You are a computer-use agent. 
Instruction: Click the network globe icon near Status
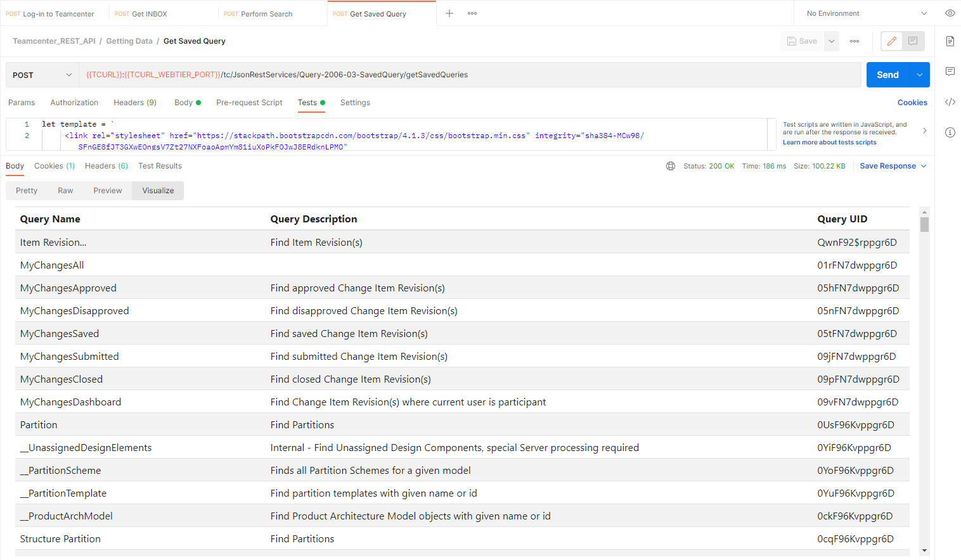point(671,166)
